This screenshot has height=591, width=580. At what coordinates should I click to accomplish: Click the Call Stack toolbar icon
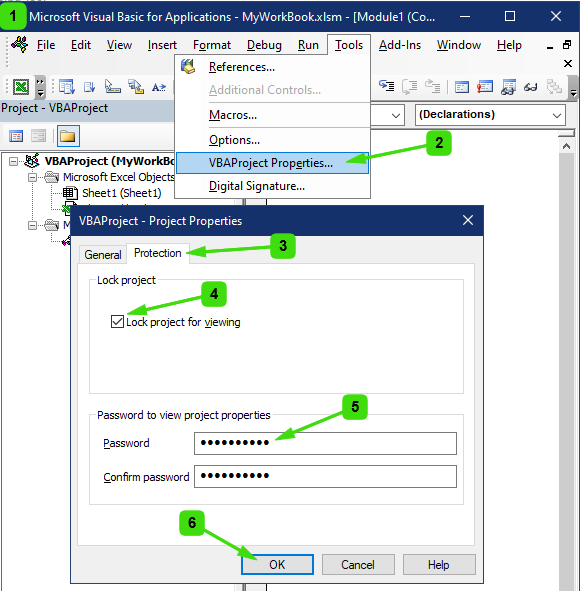554,87
